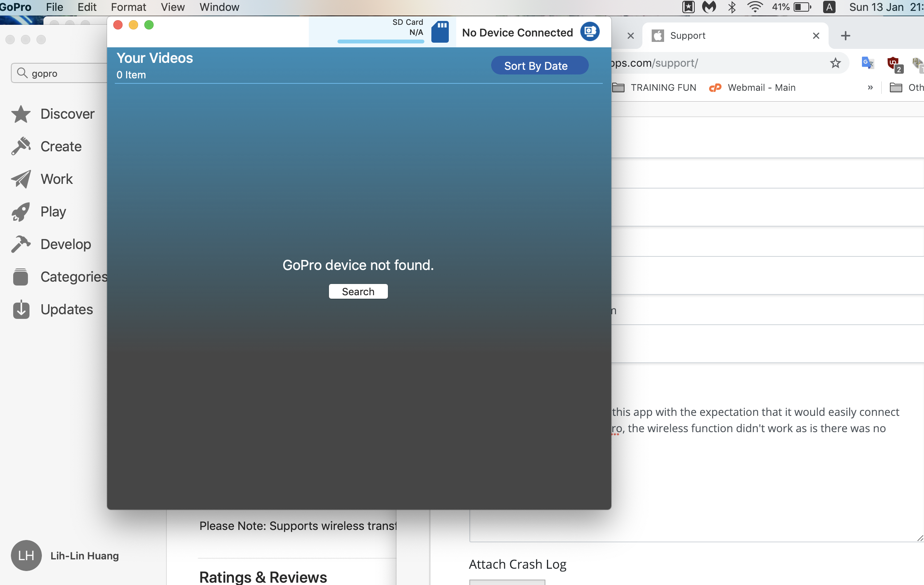Screen dimensions: 924x585
Task: Click the '0 Item' count text
Action: (131, 75)
